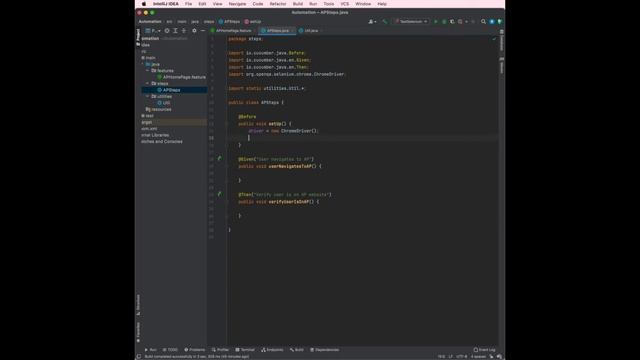
Task: Select the main folder in tree
Action: 148,58
